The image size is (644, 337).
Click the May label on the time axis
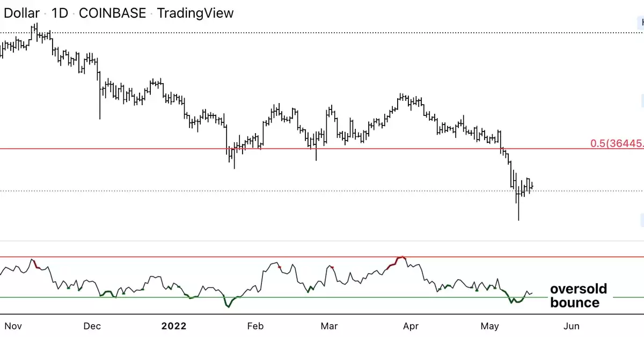tap(490, 326)
